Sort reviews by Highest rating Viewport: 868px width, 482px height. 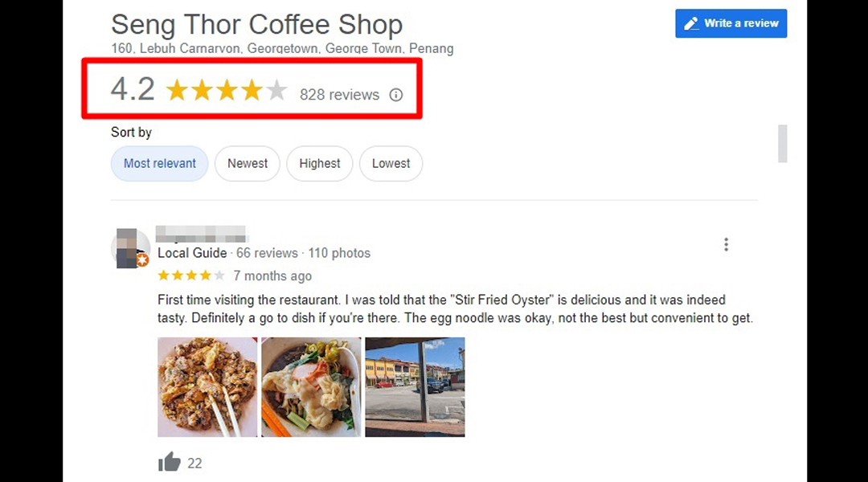click(x=319, y=163)
